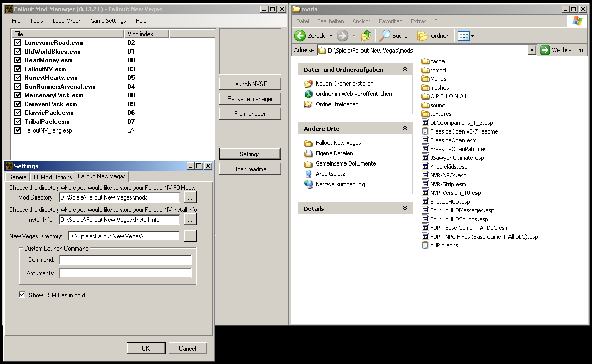The image size is (592, 364).
Task: Click the New Vegas Directory path field
Action: click(x=124, y=236)
